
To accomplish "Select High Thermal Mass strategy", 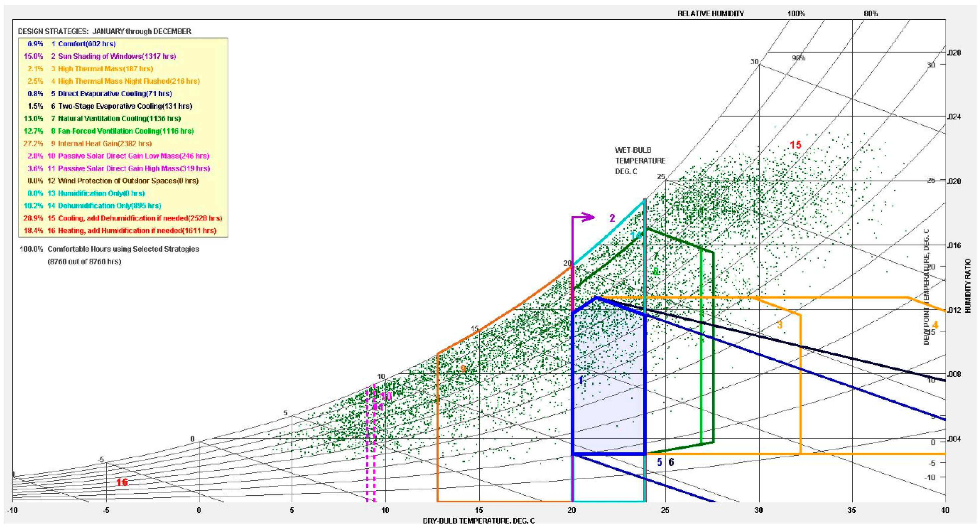I will tap(105, 69).
